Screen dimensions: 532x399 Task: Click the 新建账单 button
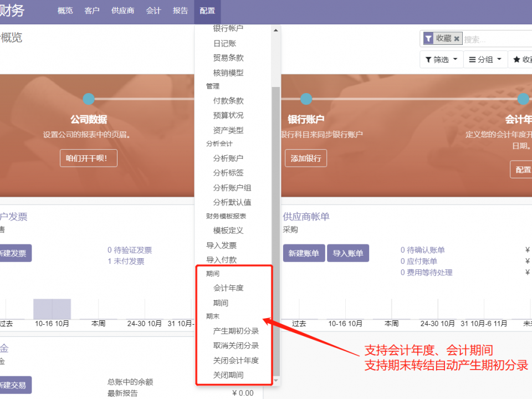[304, 253]
